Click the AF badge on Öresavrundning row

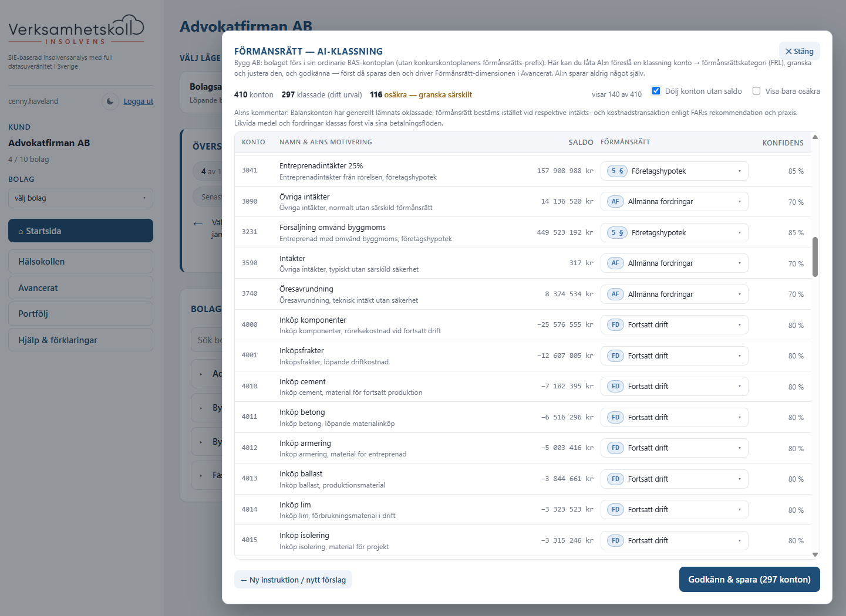click(615, 295)
